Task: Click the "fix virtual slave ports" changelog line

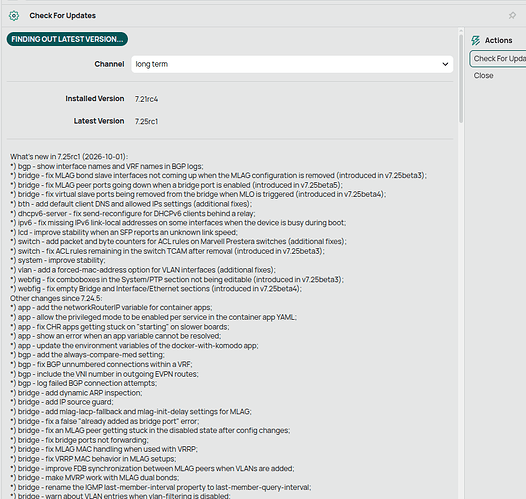Action: pyautogui.click(x=198, y=194)
